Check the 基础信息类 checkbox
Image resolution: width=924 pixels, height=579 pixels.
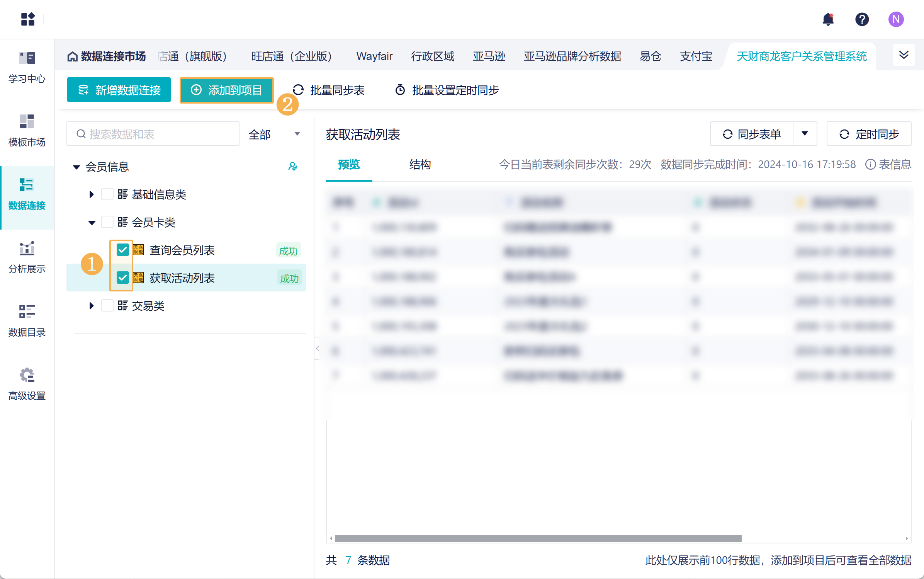tap(107, 194)
